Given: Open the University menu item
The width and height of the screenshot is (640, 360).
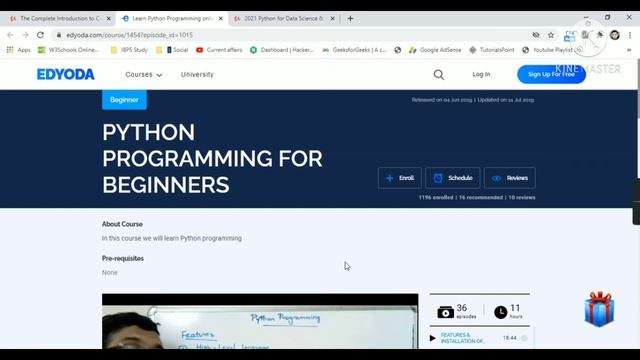Looking at the screenshot, I should (197, 75).
